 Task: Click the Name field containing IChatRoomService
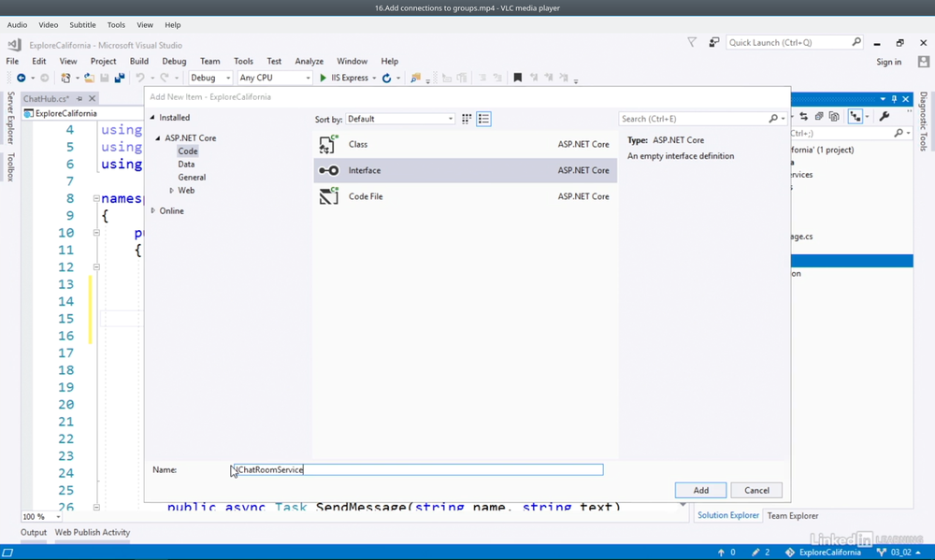pyautogui.click(x=418, y=470)
